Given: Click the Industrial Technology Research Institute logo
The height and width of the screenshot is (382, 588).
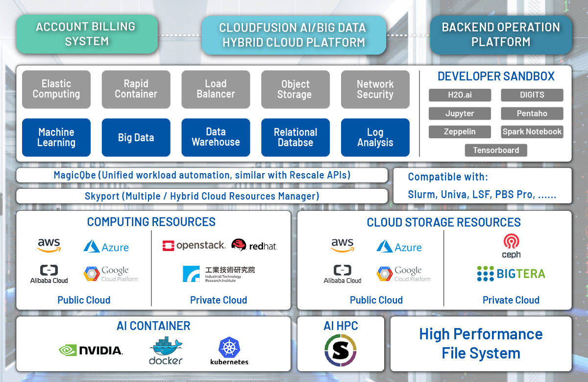Looking at the screenshot, I should pyautogui.click(x=219, y=274).
